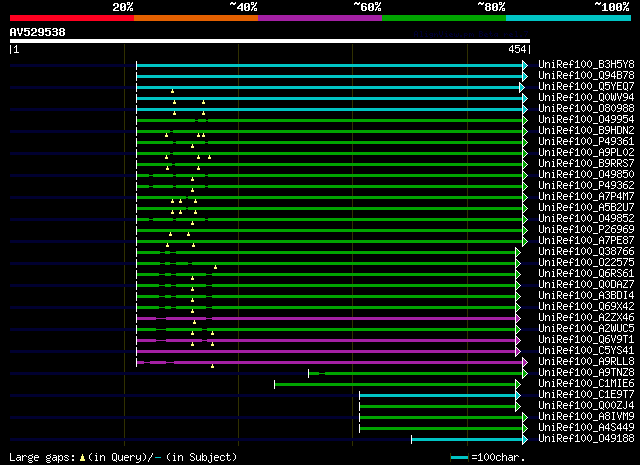Click the short cyan alignment bar of O49188
Screen dimensions: 640x465
coord(467,440)
